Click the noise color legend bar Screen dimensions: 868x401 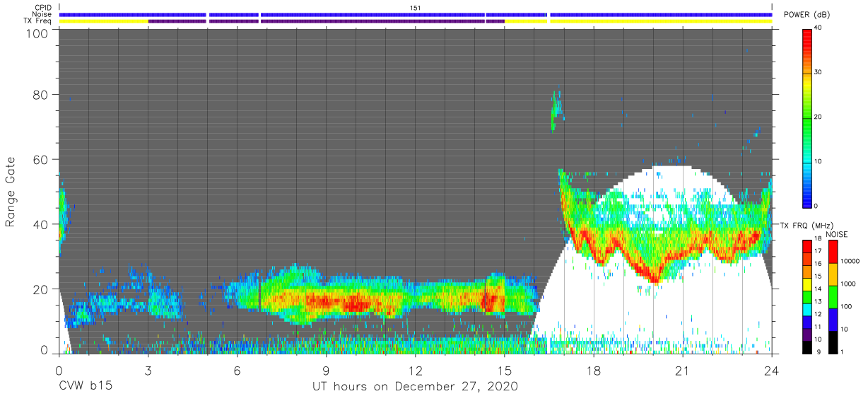coord(833,296)
